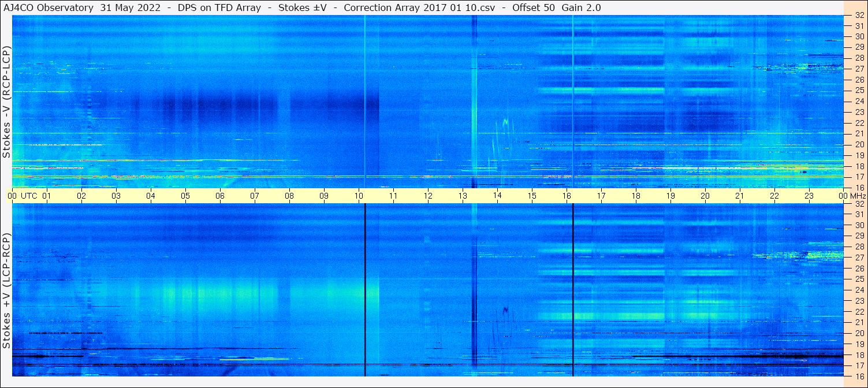Click hour "01" on the UTC time axis

point(47,196)
